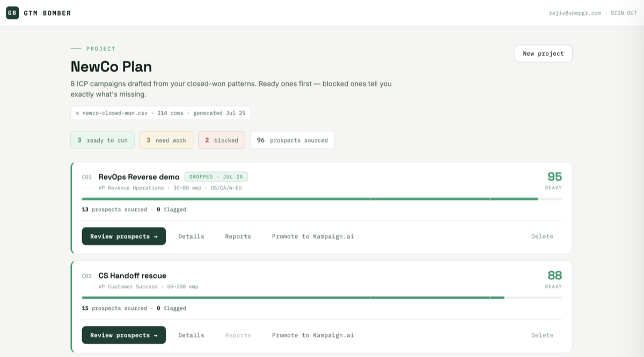Create a New project
The image size is (644, 357).
click(543, 54)
